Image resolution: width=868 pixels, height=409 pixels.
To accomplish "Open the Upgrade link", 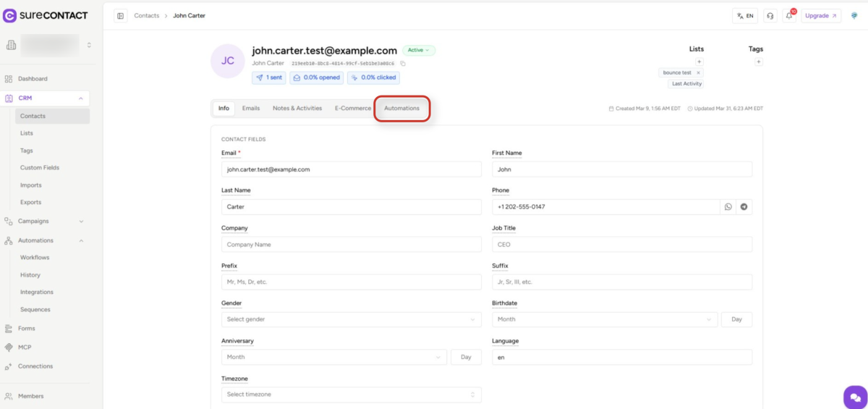I will 821,15.
